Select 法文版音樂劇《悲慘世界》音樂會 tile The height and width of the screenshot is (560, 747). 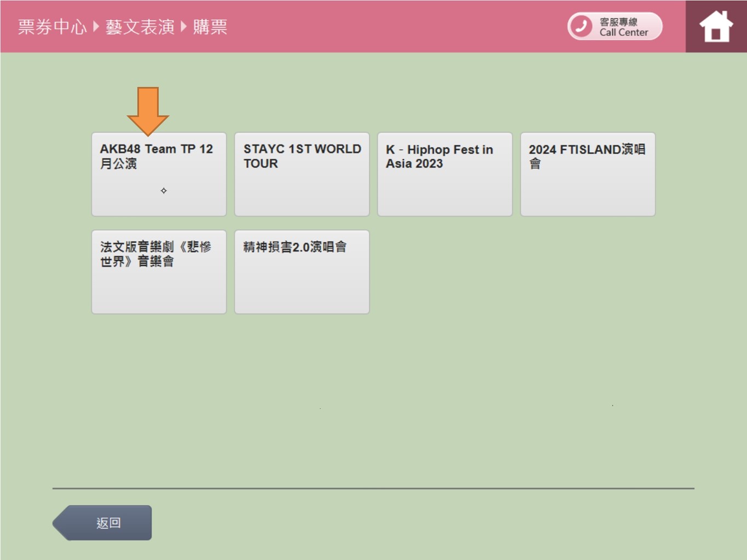(159, 272)
